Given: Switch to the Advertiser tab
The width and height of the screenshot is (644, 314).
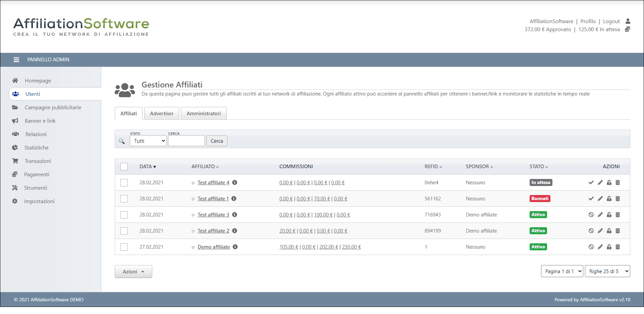Looking at the screenshot, I should [x=162, y=114].
